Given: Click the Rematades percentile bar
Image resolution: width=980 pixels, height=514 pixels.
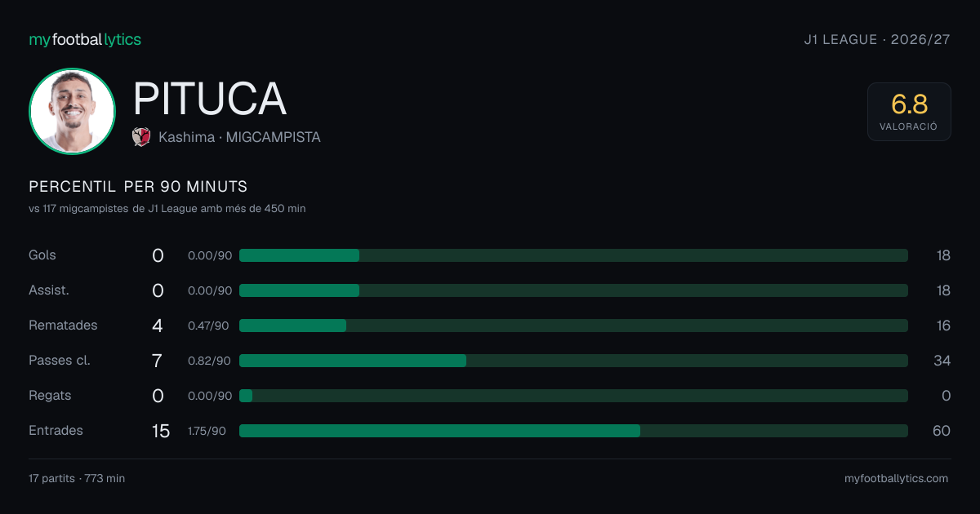Looking at the screenshot, I should (573, 326).
